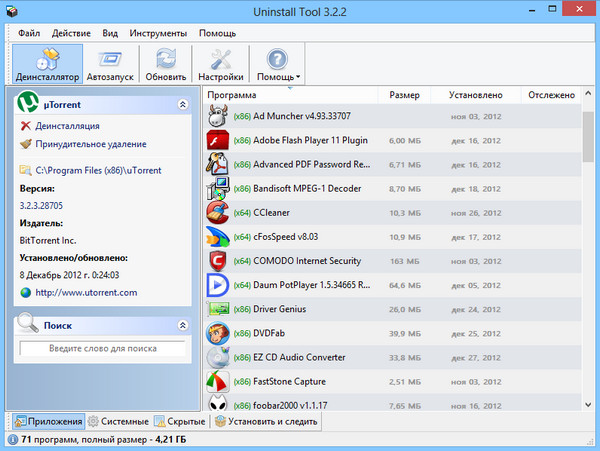Select the Adobe Flash Player 11 Plugin row

(393, 140)
